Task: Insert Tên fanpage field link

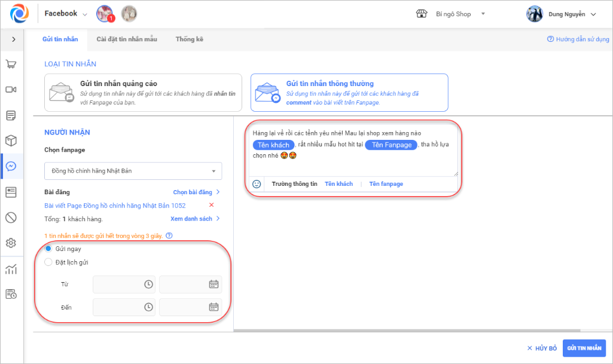Action: pos(386,184)
